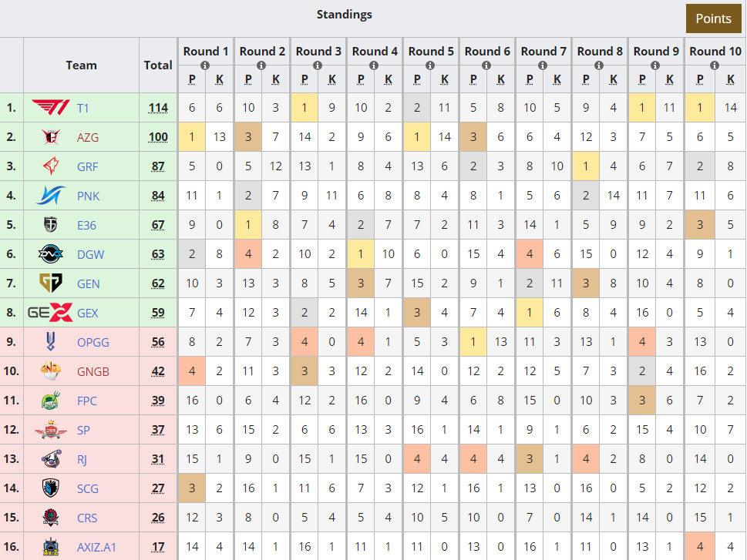Click AZG's total score 100
The height and width of the screenshot is (560, 747).
click(x=158, y=137)
